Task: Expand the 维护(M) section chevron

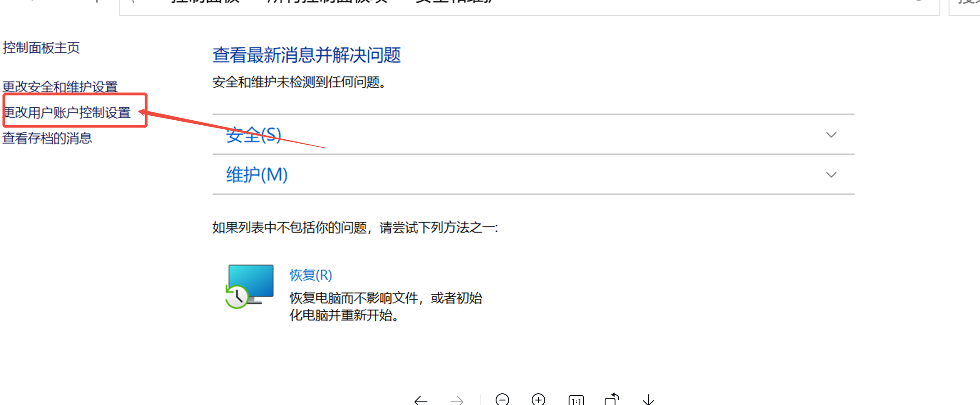Action: pyautogui.click(x=831, y=175)
